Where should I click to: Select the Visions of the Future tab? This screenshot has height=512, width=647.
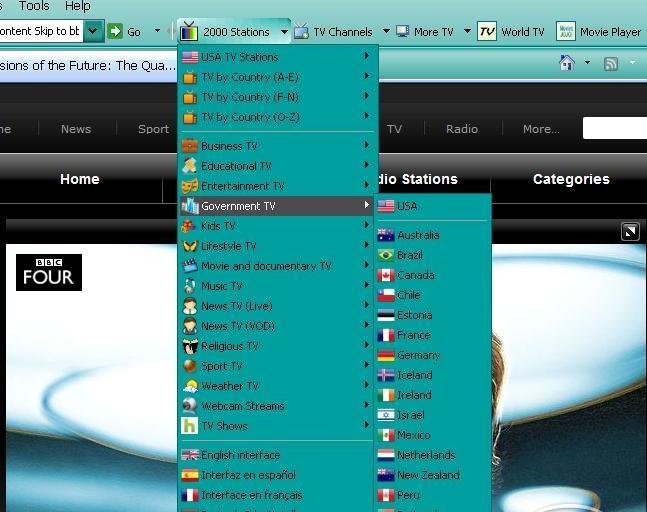point(88,65)
